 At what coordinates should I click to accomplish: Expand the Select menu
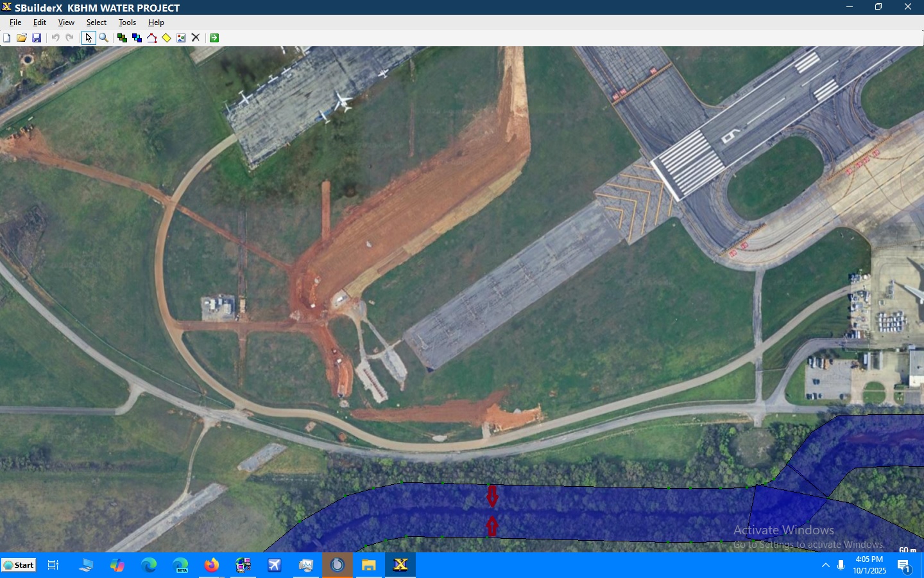coord(96,22)
